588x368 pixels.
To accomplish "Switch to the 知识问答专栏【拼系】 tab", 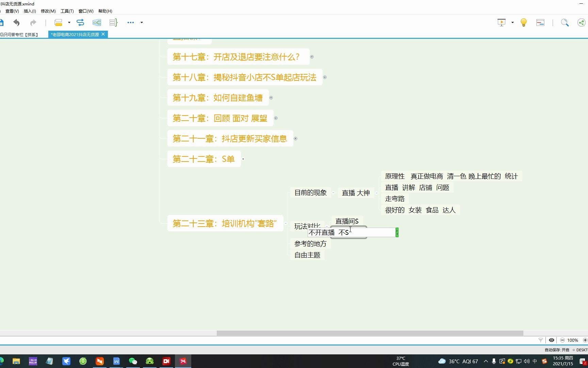I will click(20, 34).
